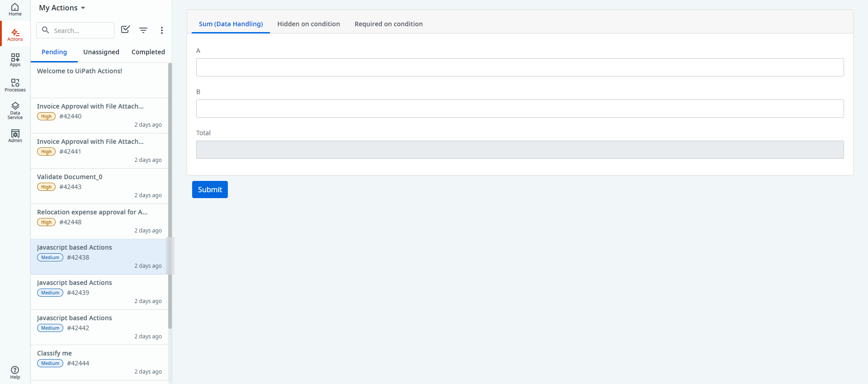Switch to the Unassigned tab
Image resolution: width=868 pixels, height=384 pixels.
101,52
